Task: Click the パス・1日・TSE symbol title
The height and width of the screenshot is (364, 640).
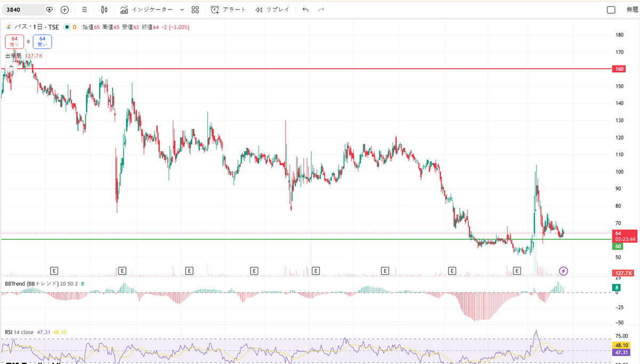Action: (x=36, y=27)
